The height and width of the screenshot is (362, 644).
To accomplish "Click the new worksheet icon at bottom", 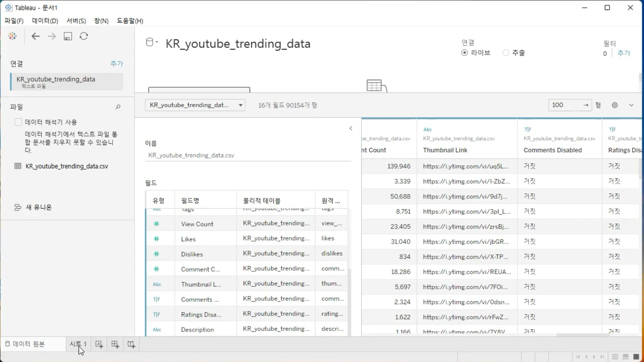I will click(99, 344).
